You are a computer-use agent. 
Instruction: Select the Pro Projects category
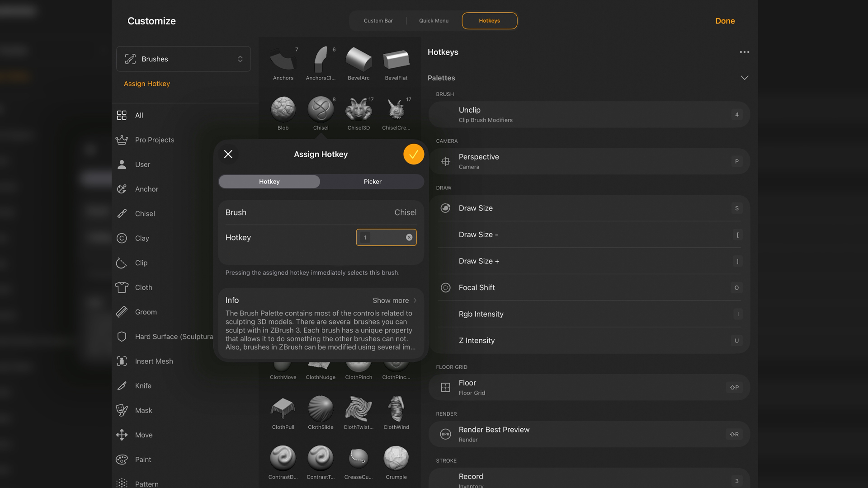[154, 140]
